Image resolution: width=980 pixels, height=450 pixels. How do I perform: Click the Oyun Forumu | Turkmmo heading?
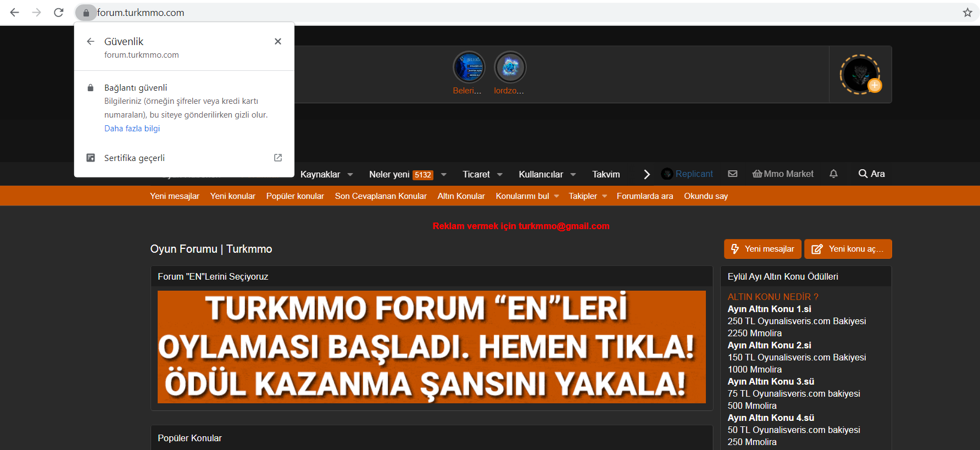point(211,249)
